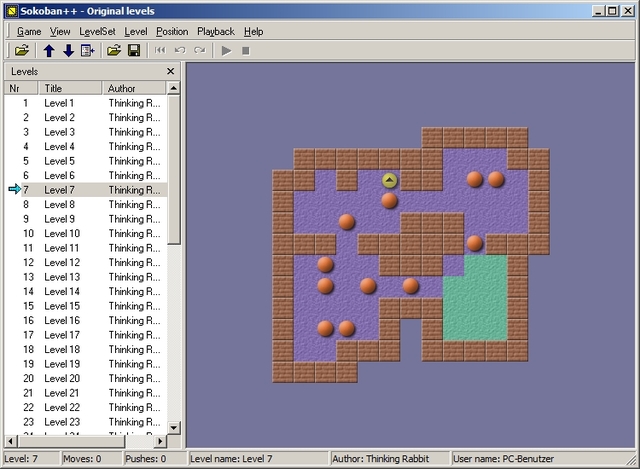Go to next level with down arrow
This screenshot has width=640, height=469.
(68, 51)
